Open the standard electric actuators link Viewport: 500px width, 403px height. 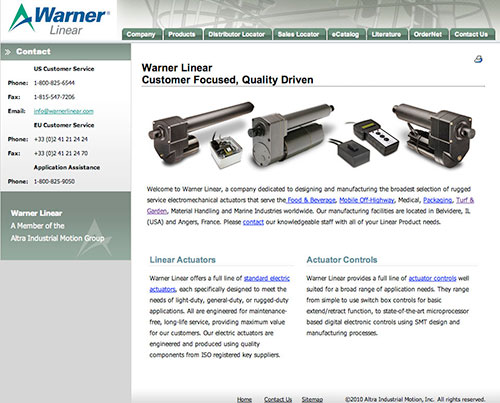(x=267, y=278)
